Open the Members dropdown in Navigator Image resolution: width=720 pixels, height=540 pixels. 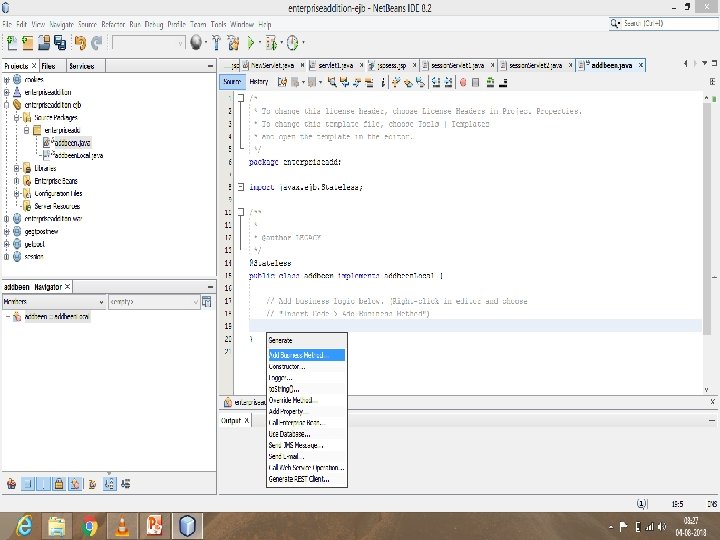(54, 302)
